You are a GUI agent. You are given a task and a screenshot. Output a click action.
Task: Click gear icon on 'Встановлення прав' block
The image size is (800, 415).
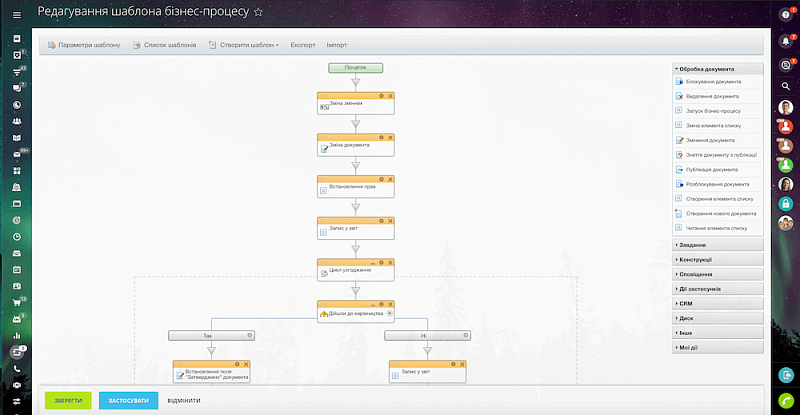[x=382, y=179]
